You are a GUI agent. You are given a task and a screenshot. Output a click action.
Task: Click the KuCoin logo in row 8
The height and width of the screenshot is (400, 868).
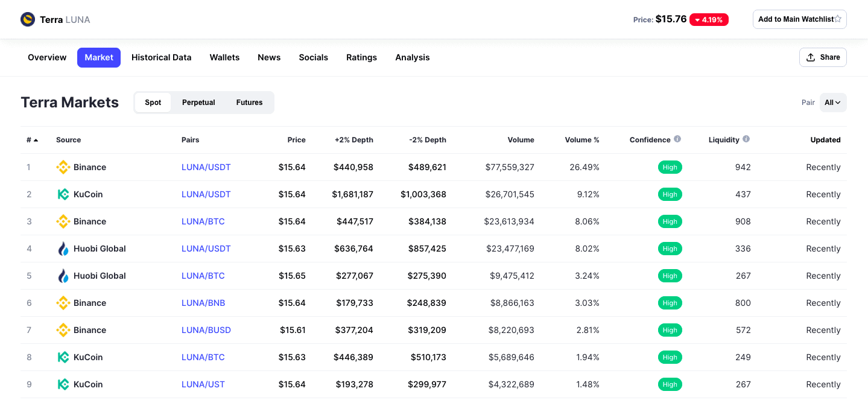coord(63,357)
